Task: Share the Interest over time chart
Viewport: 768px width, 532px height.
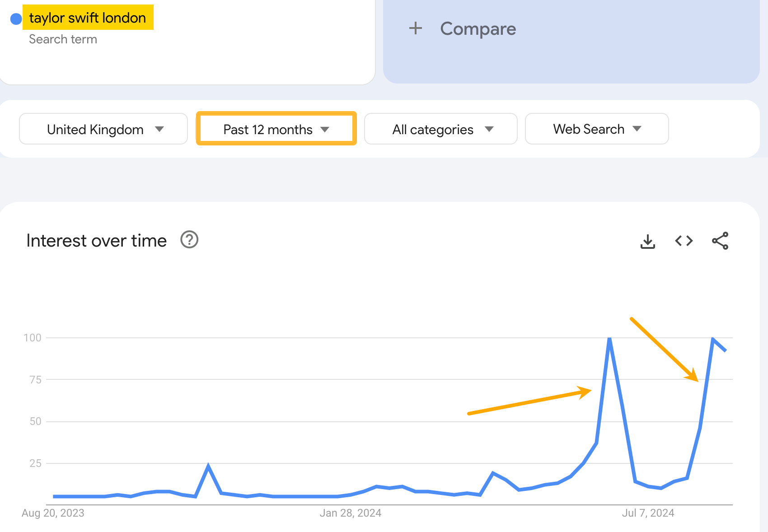Action: pos(719,241)
